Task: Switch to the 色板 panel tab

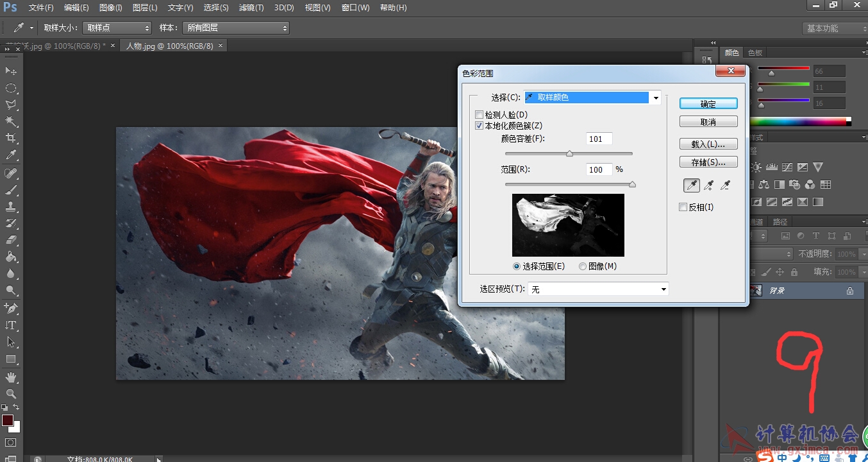Action: [755, 53]
